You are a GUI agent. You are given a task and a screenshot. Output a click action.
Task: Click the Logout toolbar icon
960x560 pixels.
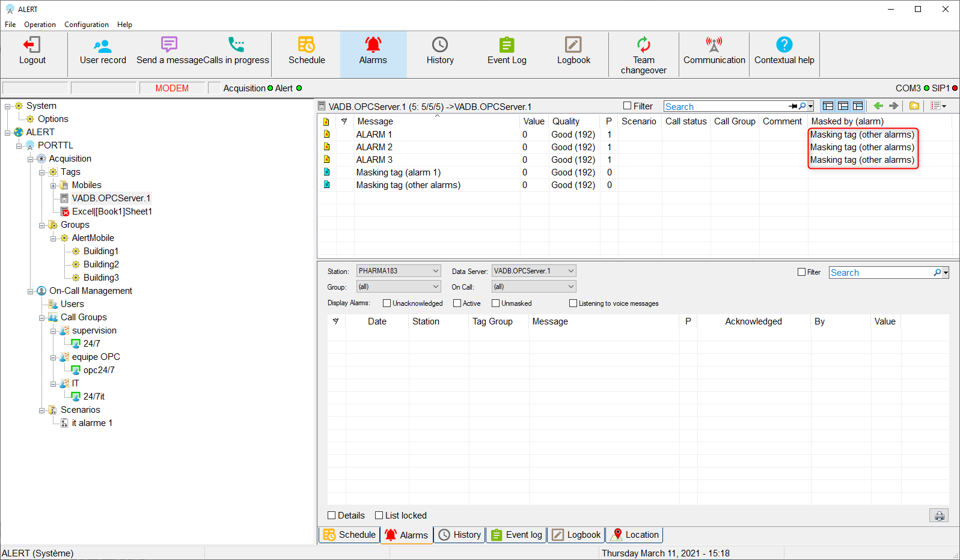click(32, 51)
